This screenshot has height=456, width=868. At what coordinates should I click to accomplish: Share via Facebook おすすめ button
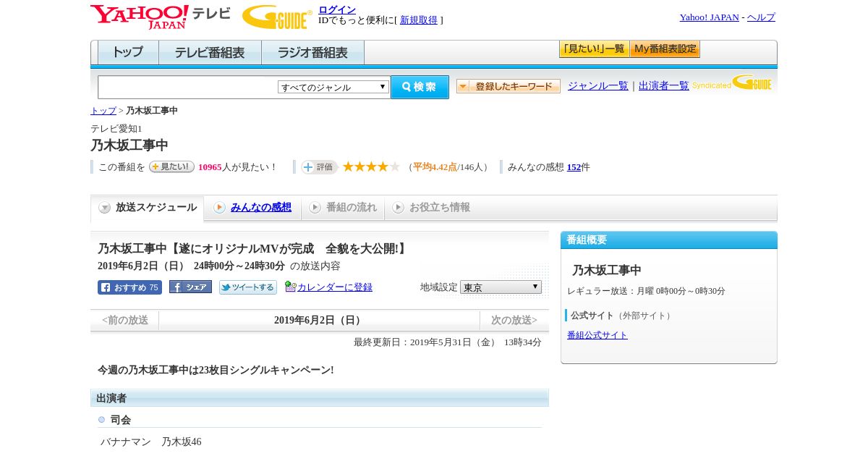[129, 287]
